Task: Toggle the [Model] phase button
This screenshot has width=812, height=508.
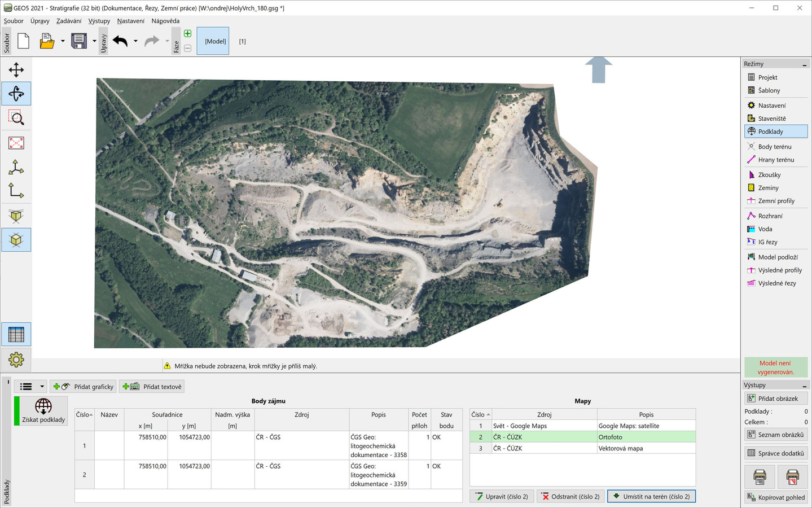Action: point(213,41)
